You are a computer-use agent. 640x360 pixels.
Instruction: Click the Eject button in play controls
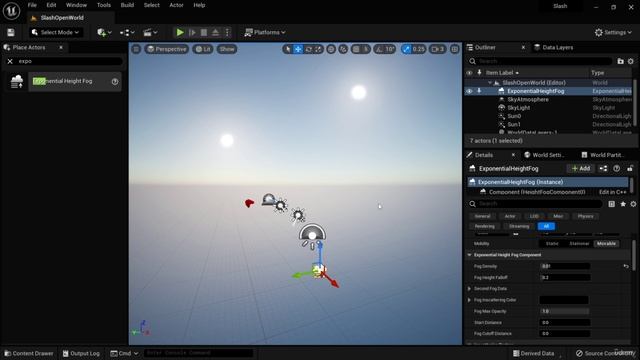click(216, 32)
